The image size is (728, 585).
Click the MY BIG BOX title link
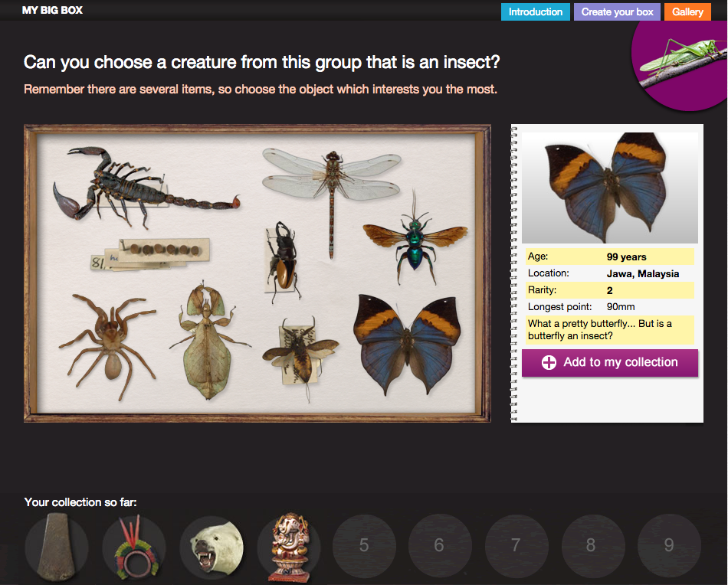[52, 10]
